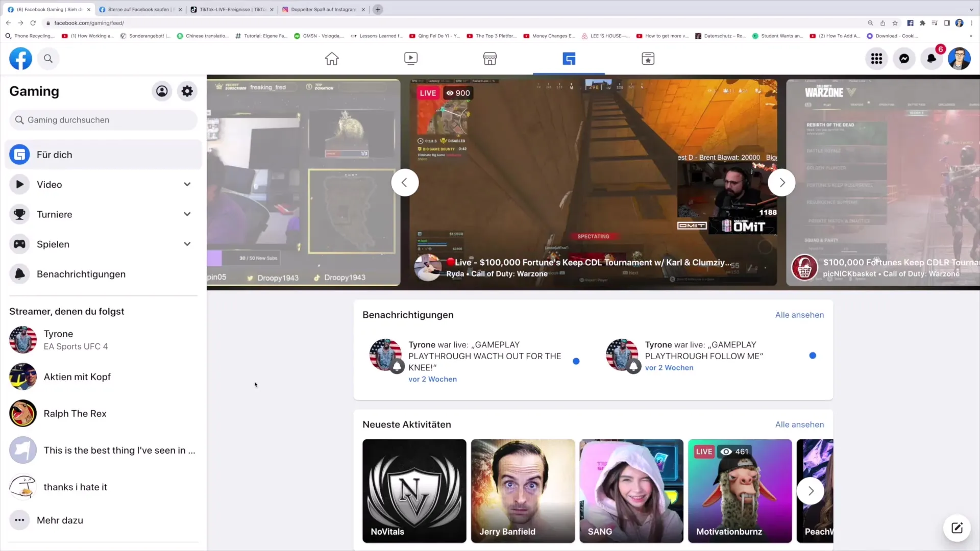This screenshot has height=551, width=980.
Task: Open the Facebook search magnifier icon
Action: [48, 59]
